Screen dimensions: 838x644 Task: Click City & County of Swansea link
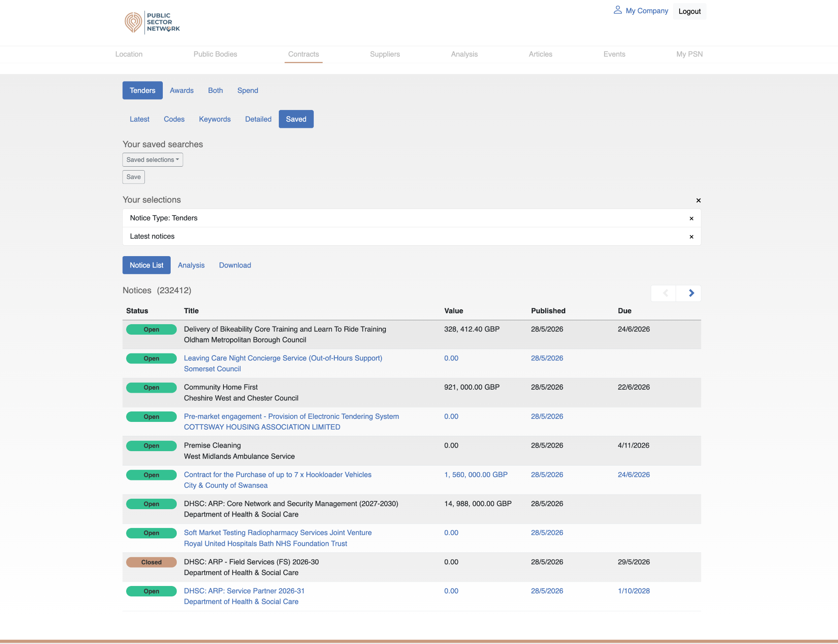point(226,486)
